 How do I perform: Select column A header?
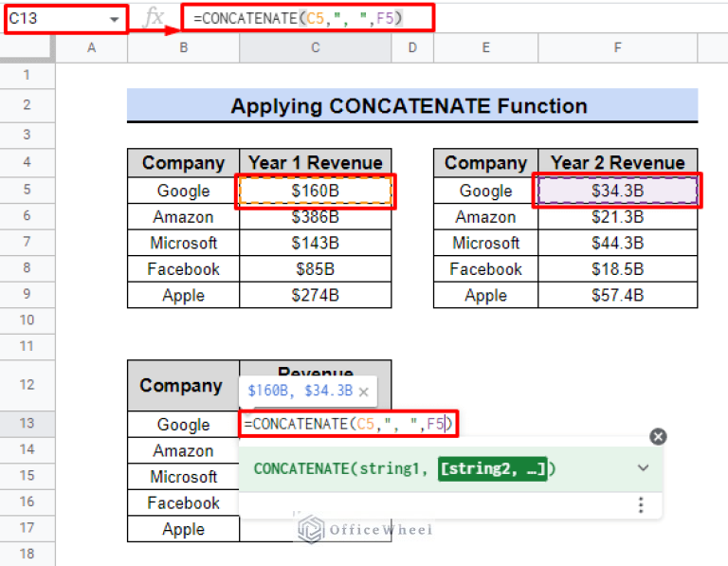pyautogui.click(x=91, y=47)
